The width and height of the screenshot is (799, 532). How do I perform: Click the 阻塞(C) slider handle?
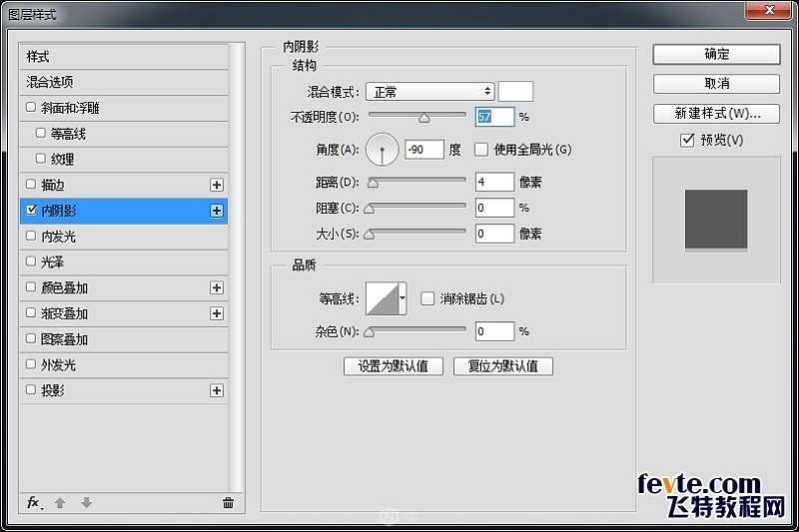click(x=370, y=209)
